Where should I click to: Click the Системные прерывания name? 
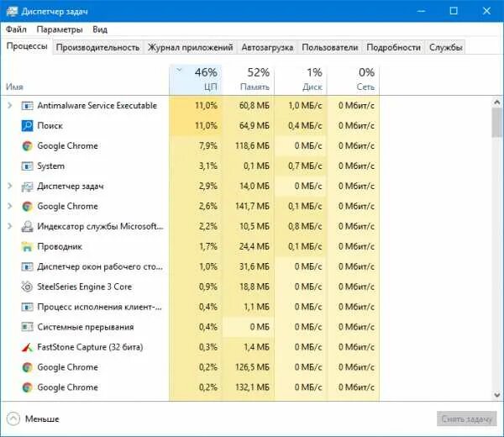point(86,327)
